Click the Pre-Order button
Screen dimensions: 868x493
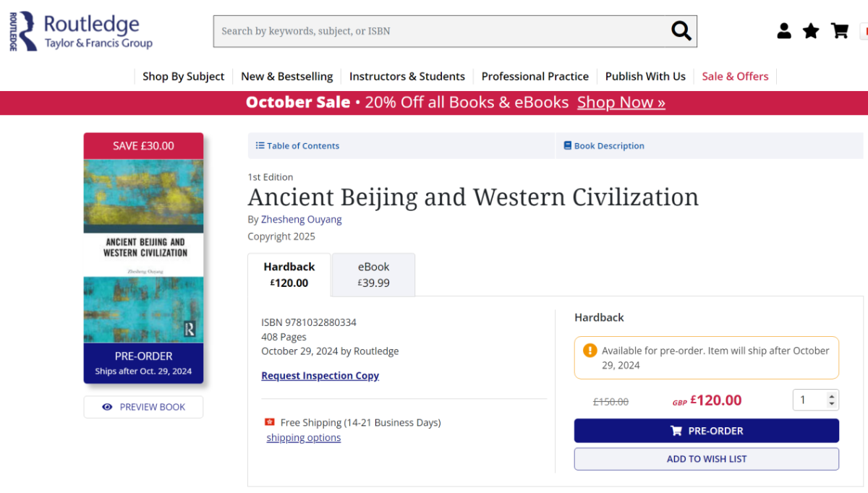(706, 431)
